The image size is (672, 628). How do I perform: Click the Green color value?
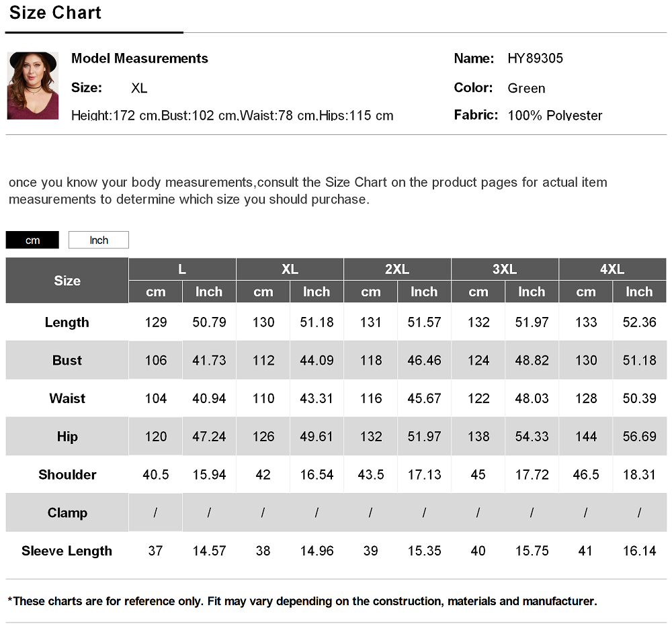526,88
